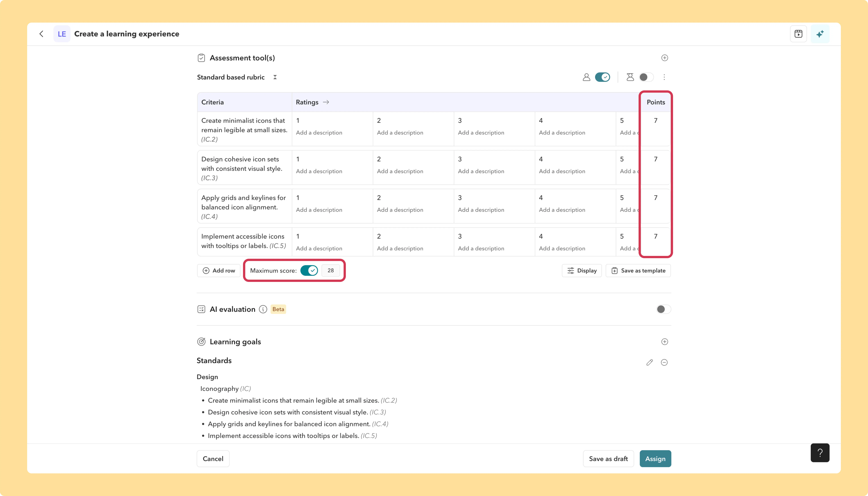This screenshot has width=868, height=496.
Task: Add a new rubric row
Action: (x=219, y=270)
